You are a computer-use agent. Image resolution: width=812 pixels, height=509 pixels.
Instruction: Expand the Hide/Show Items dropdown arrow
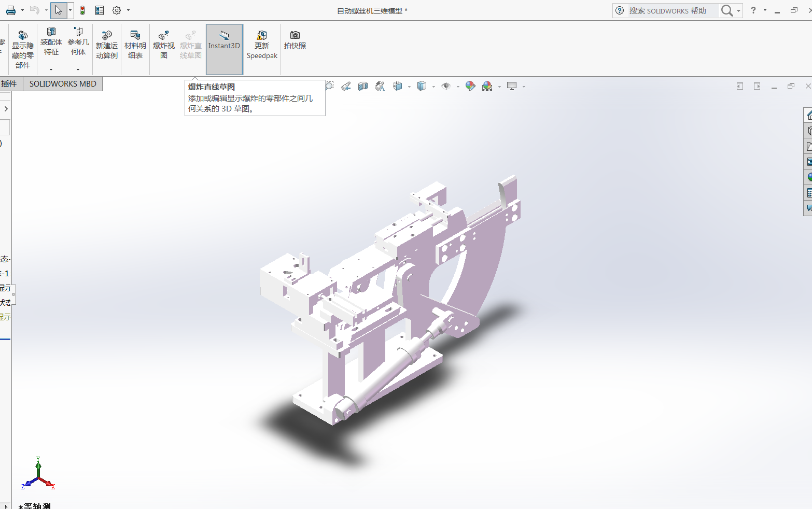click(458, 87)
